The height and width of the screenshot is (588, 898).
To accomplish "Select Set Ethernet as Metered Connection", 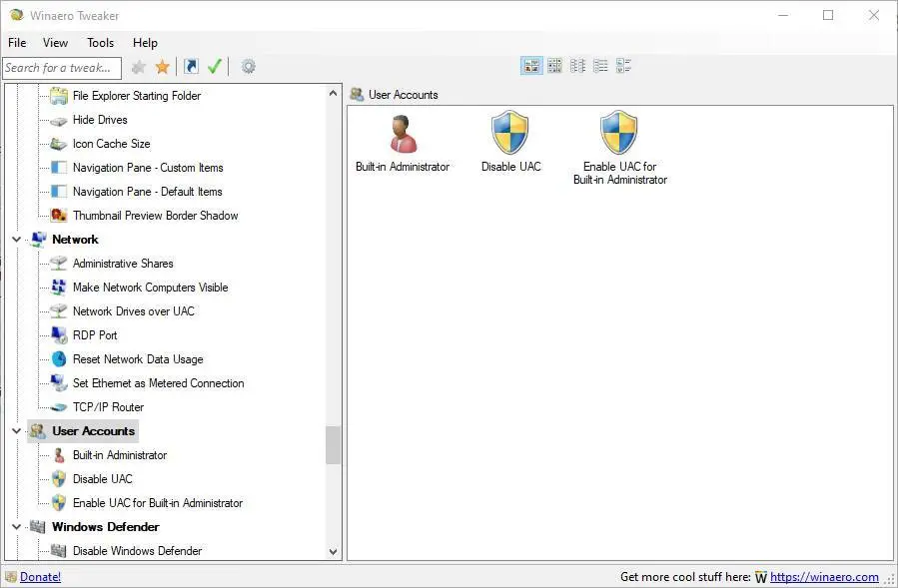I will [158, 383].
